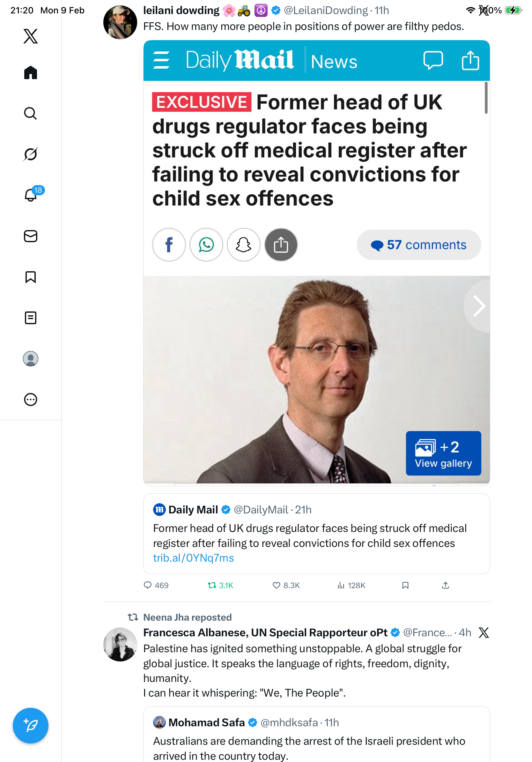The image size is (532, 762).
Task: Compose a new post
Action: [31, 725]
